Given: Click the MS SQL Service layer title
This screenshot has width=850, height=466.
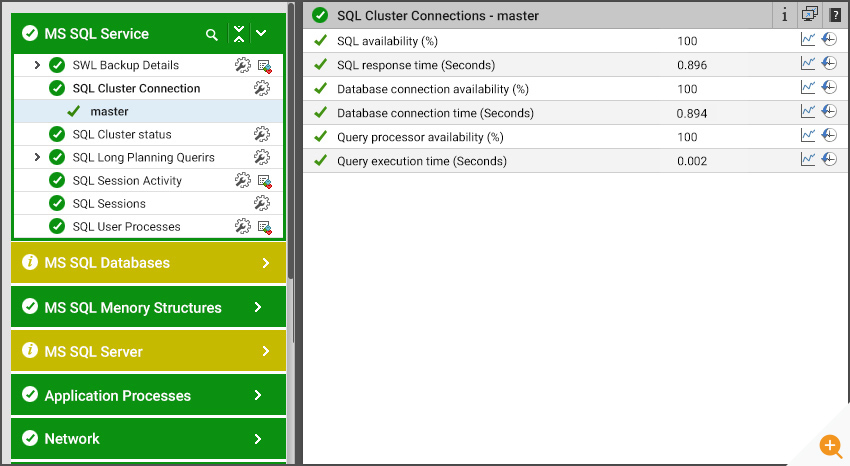Looking at the screenshot, I should click(96, 34).
